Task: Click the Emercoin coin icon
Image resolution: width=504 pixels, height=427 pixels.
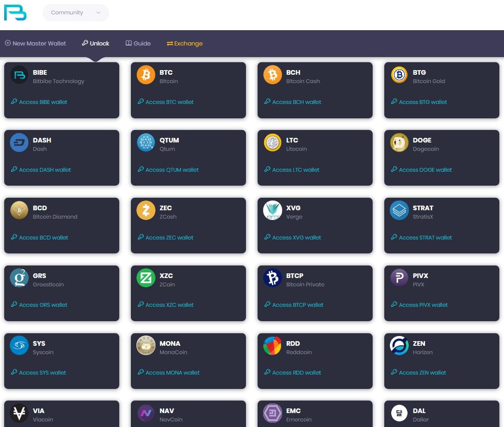Action: point(272,413)
